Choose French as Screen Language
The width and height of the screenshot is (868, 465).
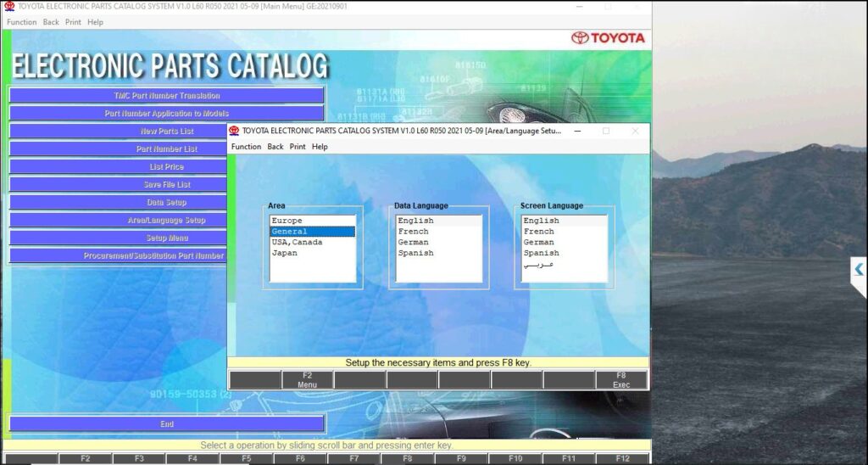tap(565, 231)
